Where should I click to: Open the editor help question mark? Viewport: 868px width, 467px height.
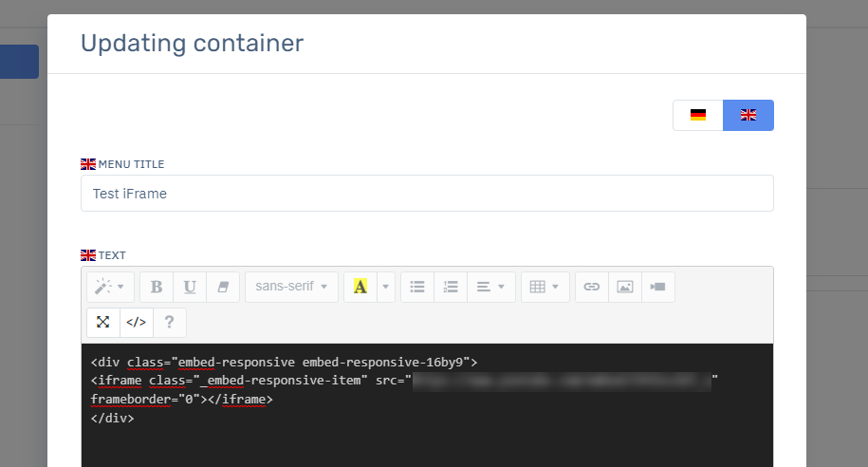click(x=170, y=323)
